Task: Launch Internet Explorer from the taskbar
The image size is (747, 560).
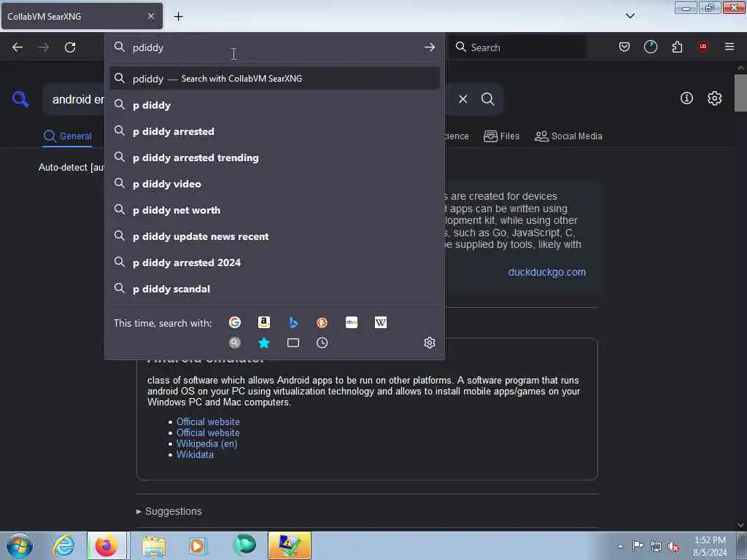Action: [63, 545]
